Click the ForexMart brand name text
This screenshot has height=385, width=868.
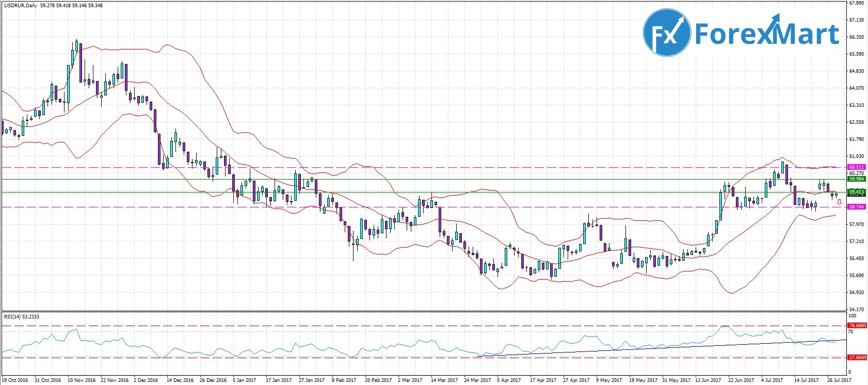click(767, 34)
